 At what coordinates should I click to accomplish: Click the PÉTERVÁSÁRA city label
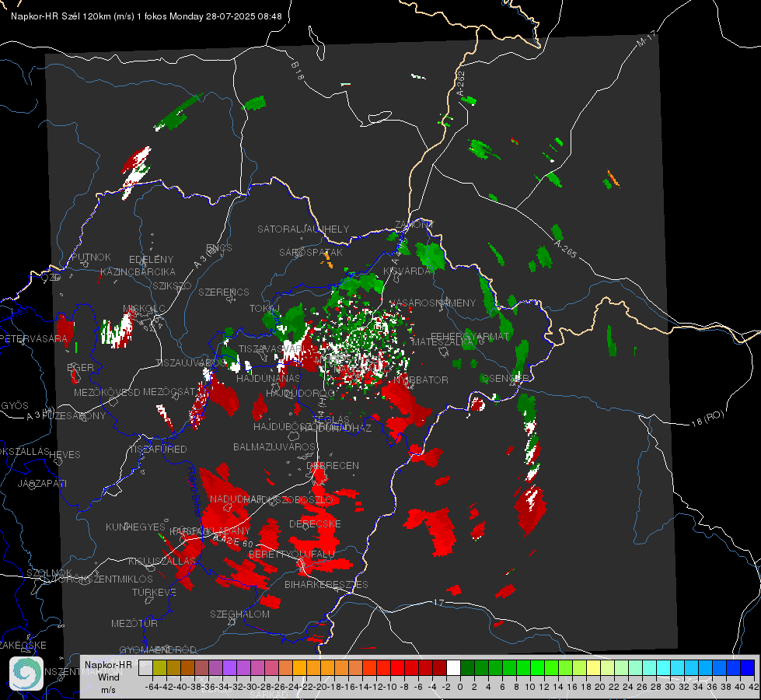click(34, 338)
